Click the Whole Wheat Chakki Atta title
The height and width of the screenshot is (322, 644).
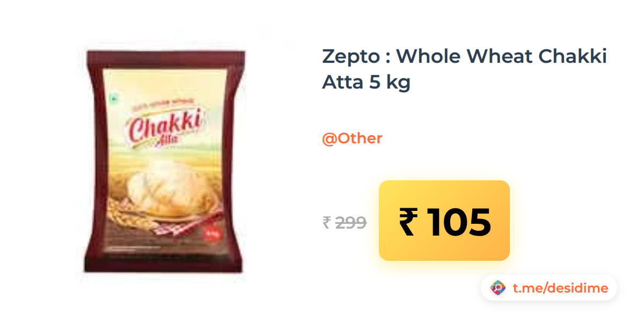464,69
